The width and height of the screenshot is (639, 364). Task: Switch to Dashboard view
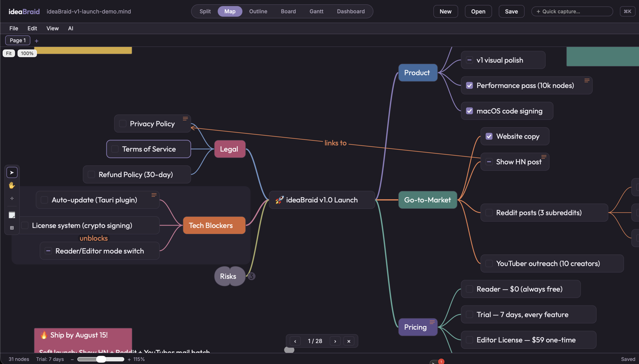351,11
